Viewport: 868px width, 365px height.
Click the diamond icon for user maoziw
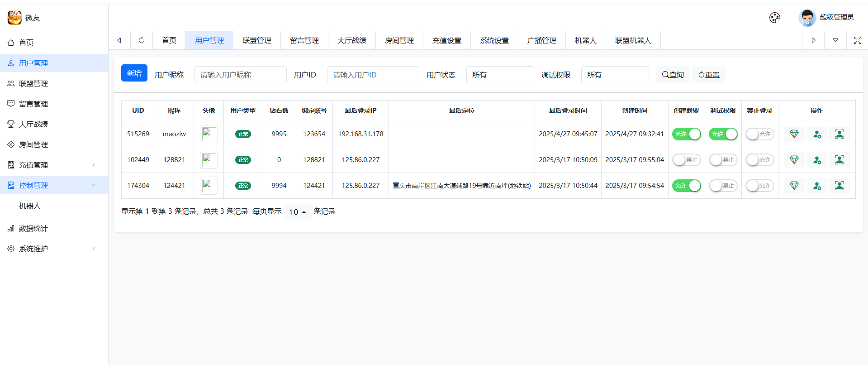point(794,134)
